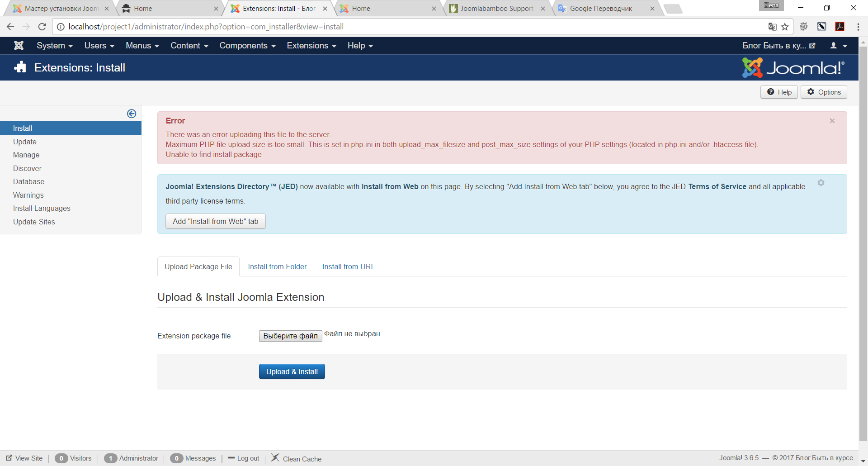Collapse the sidebar with the arrow toggle
This screenshot has height=466, width=868.
tap(132, 114)
